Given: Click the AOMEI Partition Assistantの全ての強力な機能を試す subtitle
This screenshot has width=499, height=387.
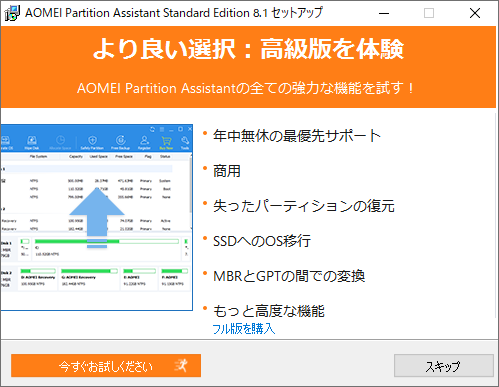Looking at the screenshot, I should (x=245, y=88).
